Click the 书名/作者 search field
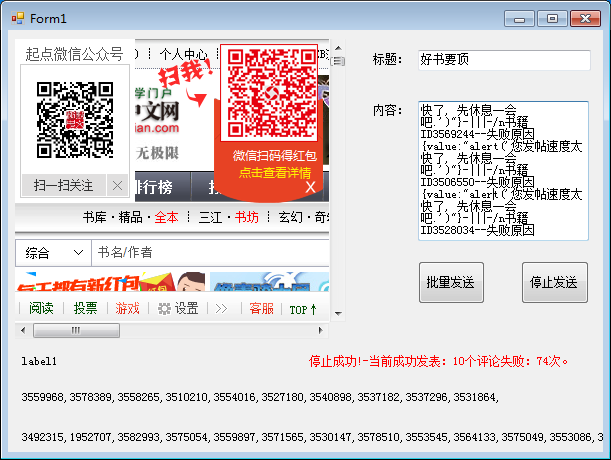The width and height of the screenshot is (611, 460). tap(210, 253)
